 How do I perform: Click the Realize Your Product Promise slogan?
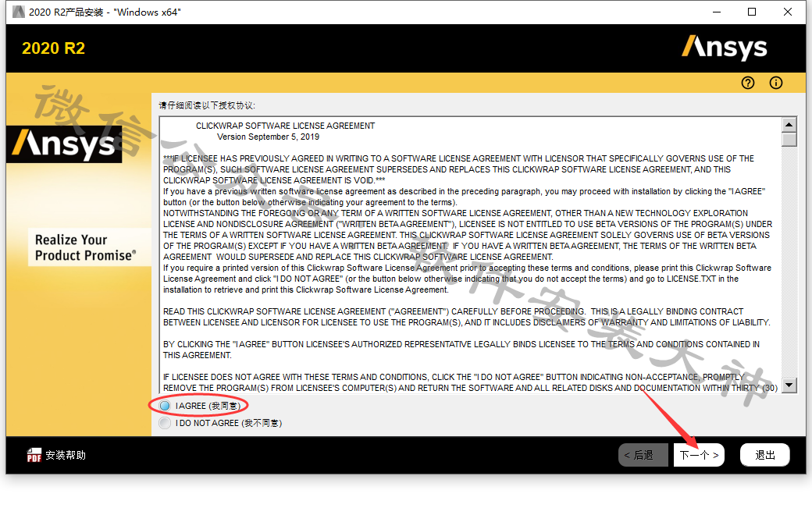[x=85, y=247]
